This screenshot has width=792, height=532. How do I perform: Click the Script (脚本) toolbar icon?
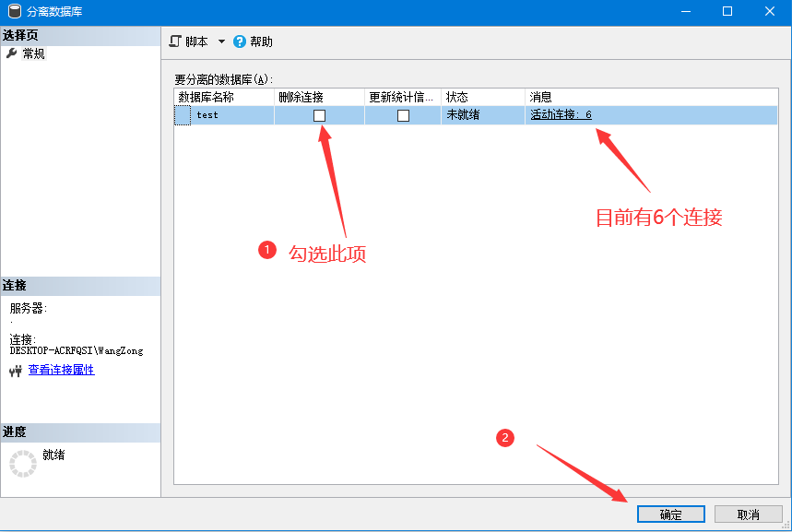[175, 41]
